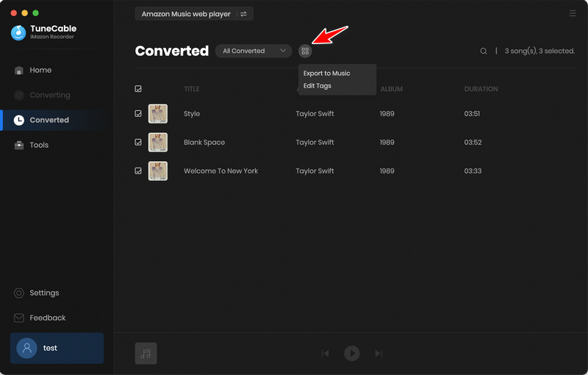This screenshot has height=375, width=588.
Task: Choose Export to Music from menu
Action: tap(326, 74)
